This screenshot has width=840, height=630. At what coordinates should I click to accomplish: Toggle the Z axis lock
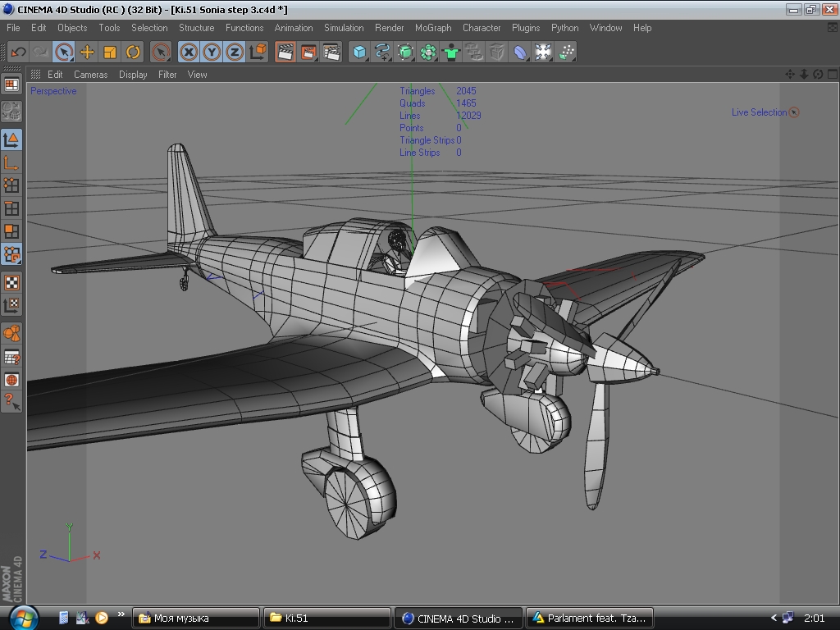pos(235,52)
